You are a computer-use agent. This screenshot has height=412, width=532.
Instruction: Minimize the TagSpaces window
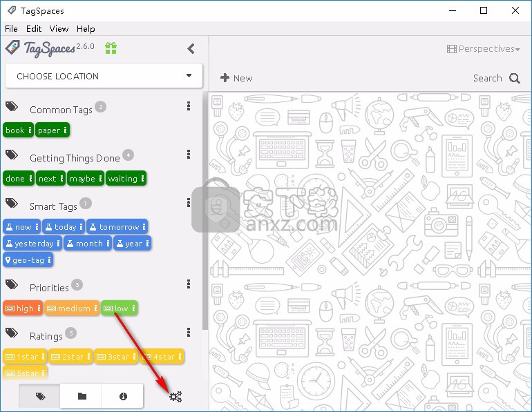[x=453, y=10]
